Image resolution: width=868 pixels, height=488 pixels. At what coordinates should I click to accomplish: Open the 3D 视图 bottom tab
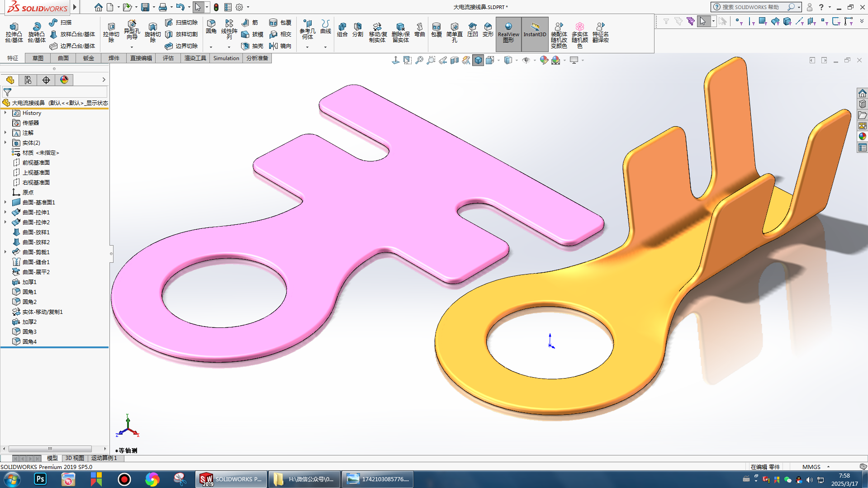75,458
